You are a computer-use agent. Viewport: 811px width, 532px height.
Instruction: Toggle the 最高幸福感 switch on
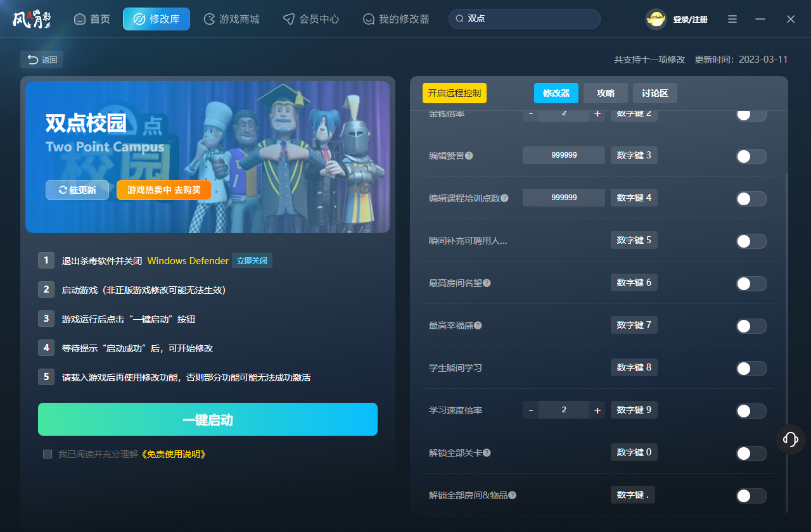[x=751, y=326]
